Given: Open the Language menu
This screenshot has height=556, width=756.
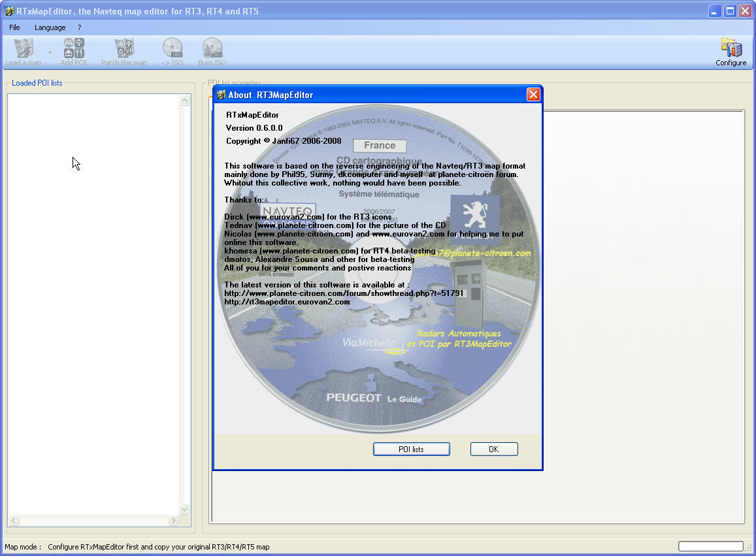Looking at the screenshot, I should (50, 27).
